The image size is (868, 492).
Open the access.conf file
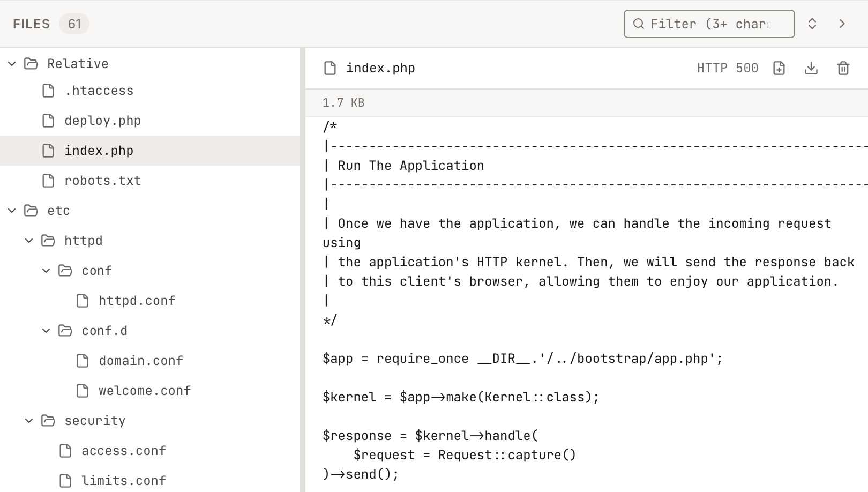(150, 451)
